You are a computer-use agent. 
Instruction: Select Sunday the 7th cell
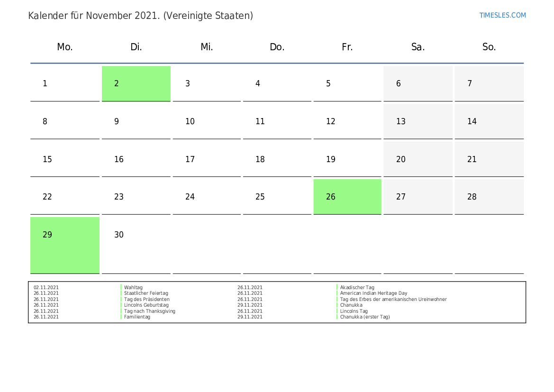[x=489, y=83]
